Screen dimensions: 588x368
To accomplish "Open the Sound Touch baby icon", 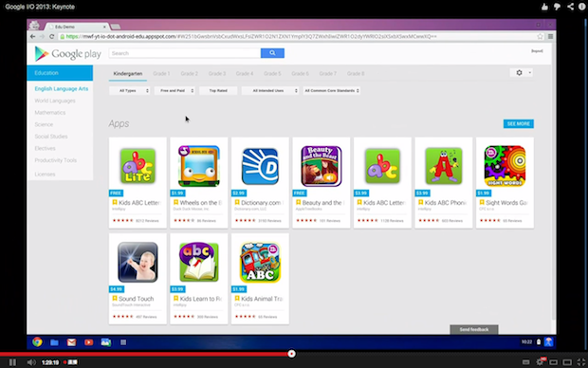I will pos(138,262).
